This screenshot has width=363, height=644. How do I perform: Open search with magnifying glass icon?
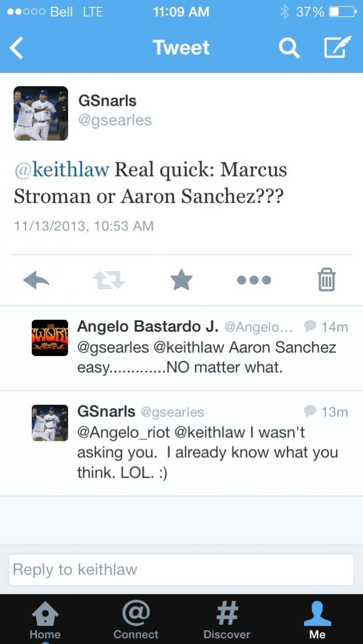coord(289,48)
